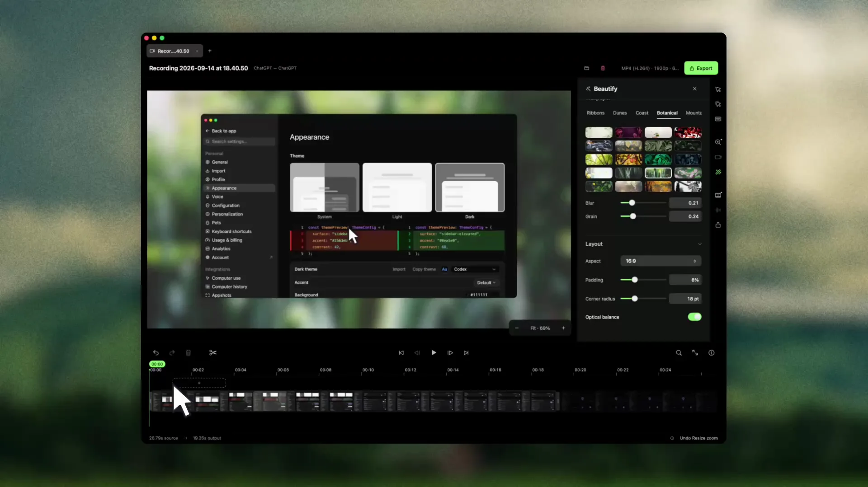Click the Grain value field showing 0.24

click(x=685, y=216)
